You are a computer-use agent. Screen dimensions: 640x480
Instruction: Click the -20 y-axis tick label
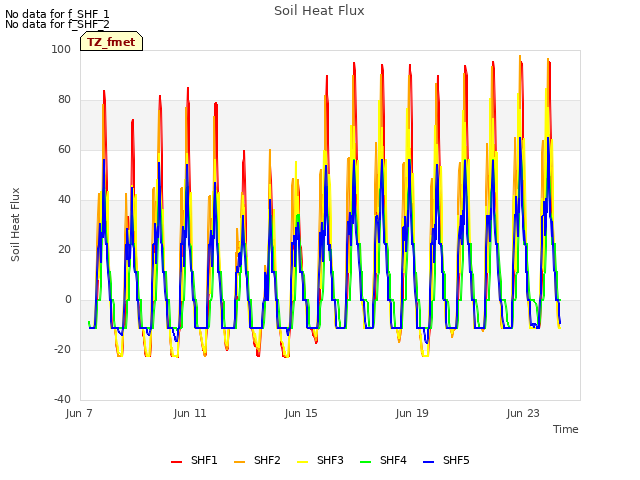[x=62, y=349]
